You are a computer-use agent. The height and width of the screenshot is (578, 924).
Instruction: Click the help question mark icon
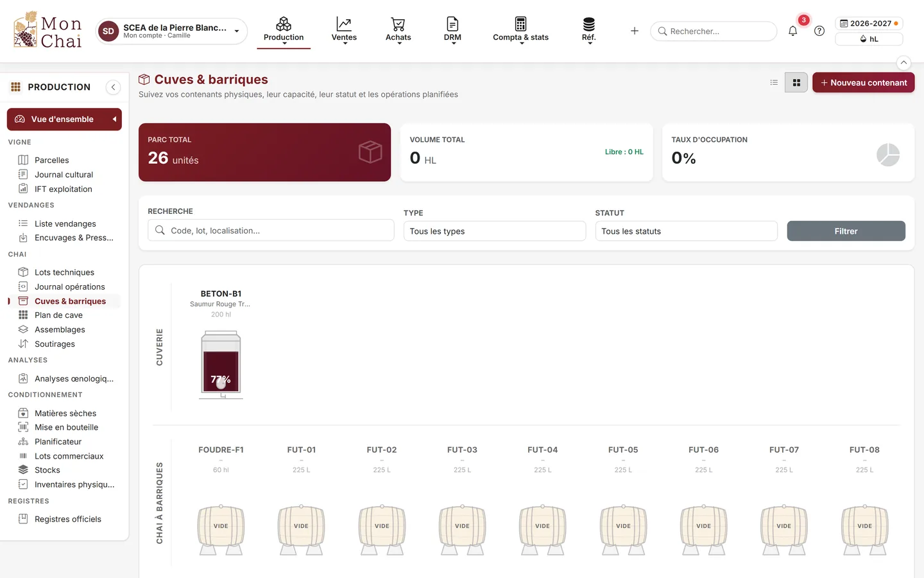(x=819, y=31)
